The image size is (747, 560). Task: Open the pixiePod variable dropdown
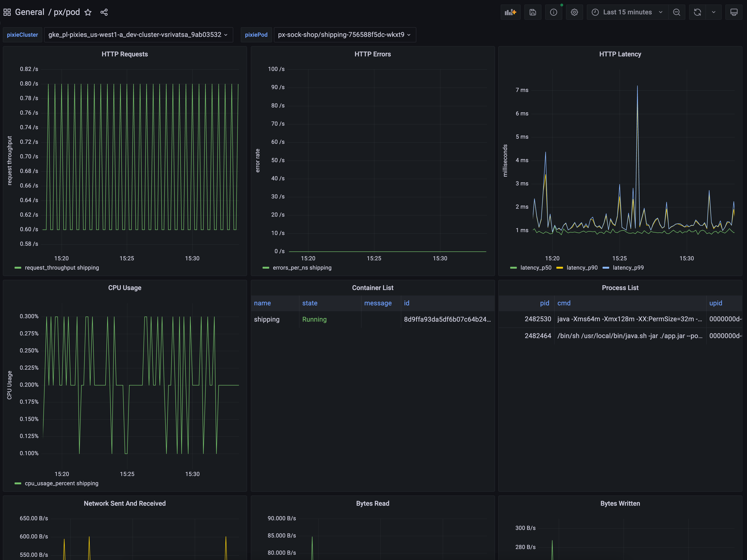pos(345,35)
